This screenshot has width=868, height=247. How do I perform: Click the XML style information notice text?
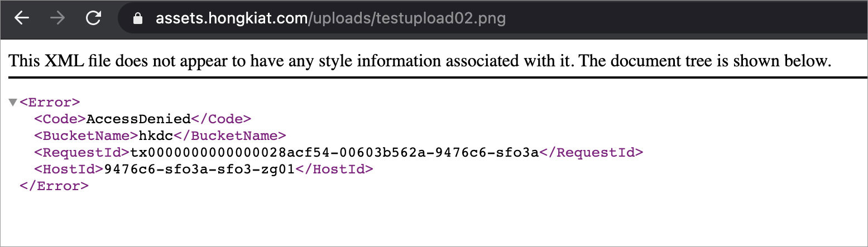coord(420,61)
